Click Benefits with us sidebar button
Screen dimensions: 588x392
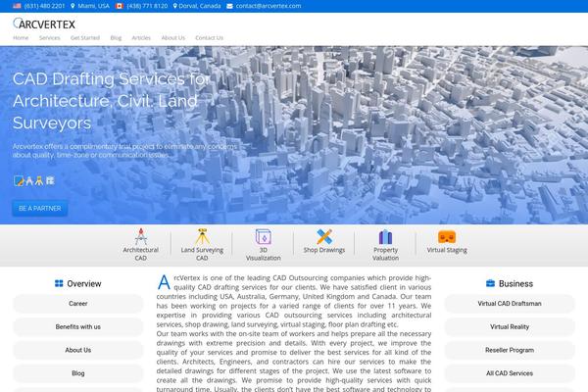(78, 326)
